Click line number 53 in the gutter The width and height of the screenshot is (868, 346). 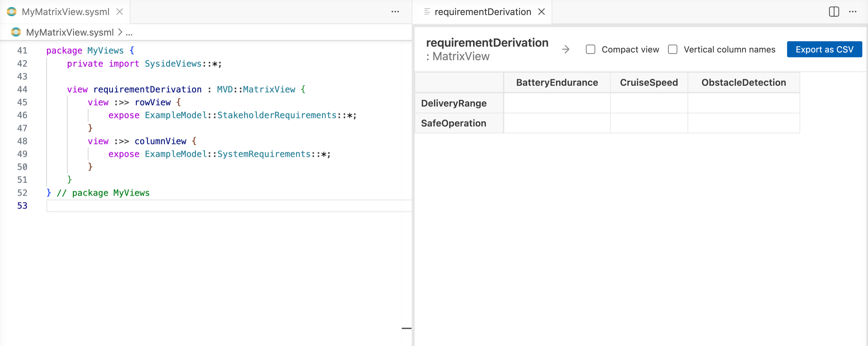click(22, 206)
